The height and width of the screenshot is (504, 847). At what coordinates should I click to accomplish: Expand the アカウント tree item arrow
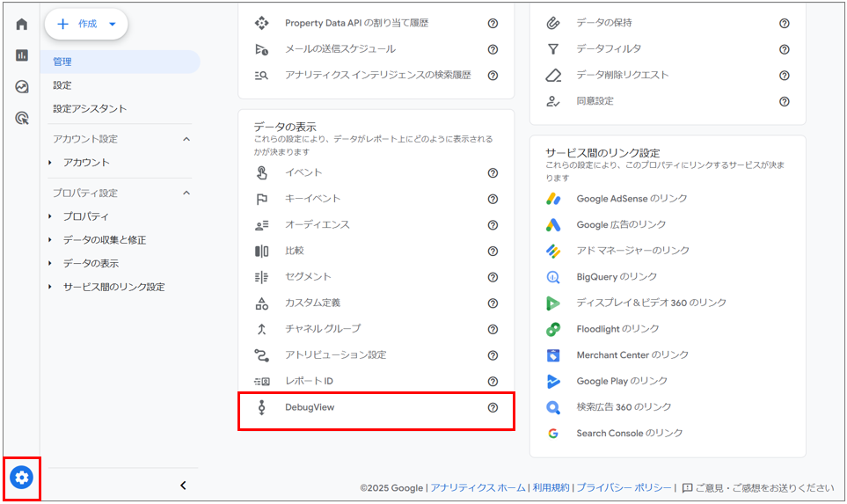pyautogui.click(x=50, y=162)
